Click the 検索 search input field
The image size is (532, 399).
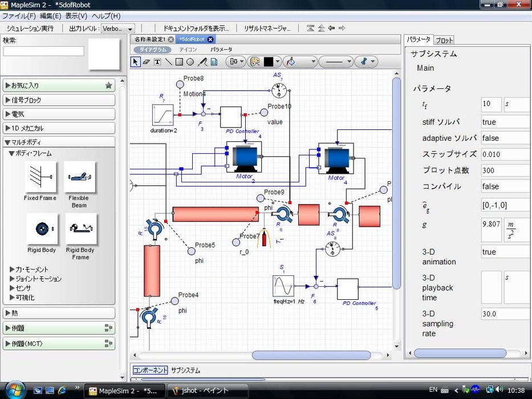(44, 51)
